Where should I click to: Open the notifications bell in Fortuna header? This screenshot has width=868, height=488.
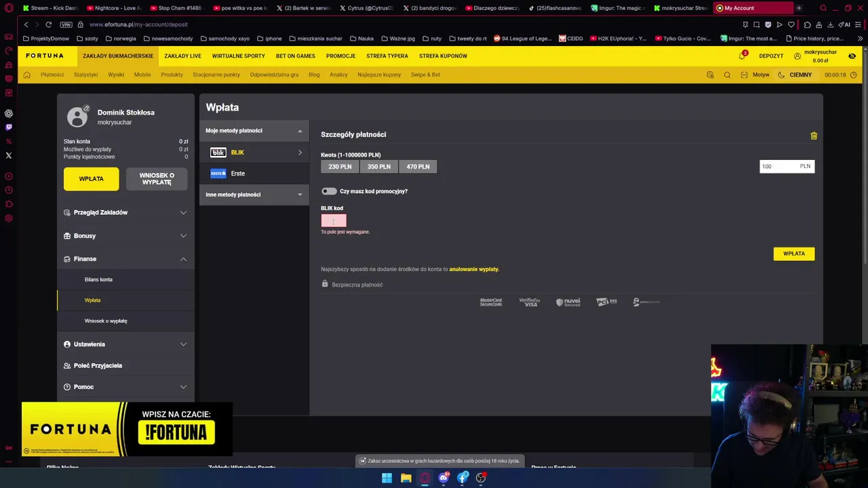point(742,56)
